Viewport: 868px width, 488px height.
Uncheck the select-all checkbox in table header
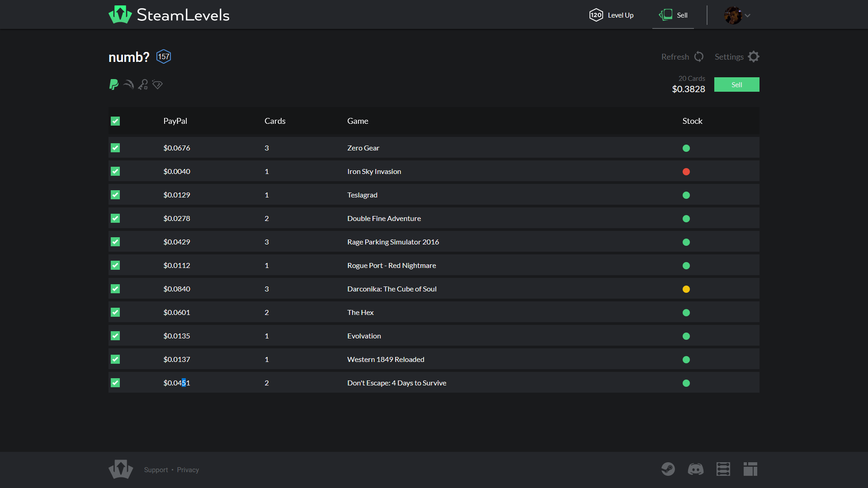pyautogui.click(x=115, y=121)
